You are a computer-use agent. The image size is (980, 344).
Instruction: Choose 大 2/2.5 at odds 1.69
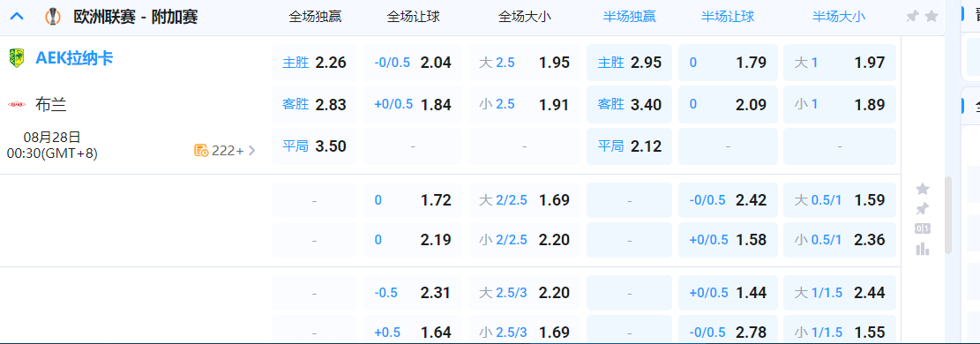tap(524, 200)
